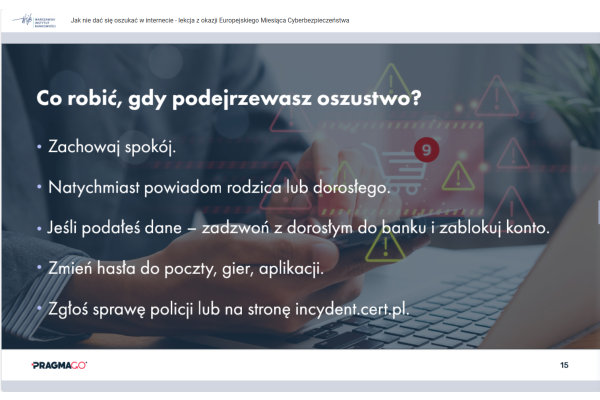The image size is (600, 400).
Task: Click the word 'aplikacji' in fourth bullet
Action: pyautogui.click(x=298, y=268)
